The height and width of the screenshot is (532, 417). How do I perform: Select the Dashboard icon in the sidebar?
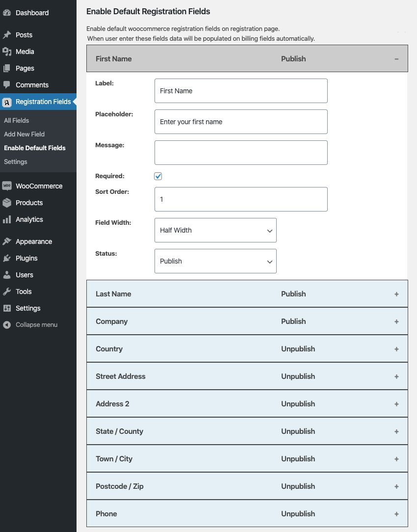(x=7, y=13)
